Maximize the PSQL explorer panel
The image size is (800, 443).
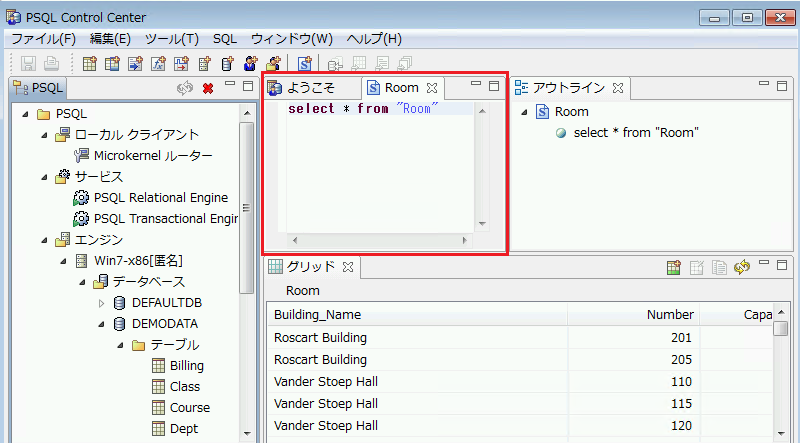click(x=248, y=86)
